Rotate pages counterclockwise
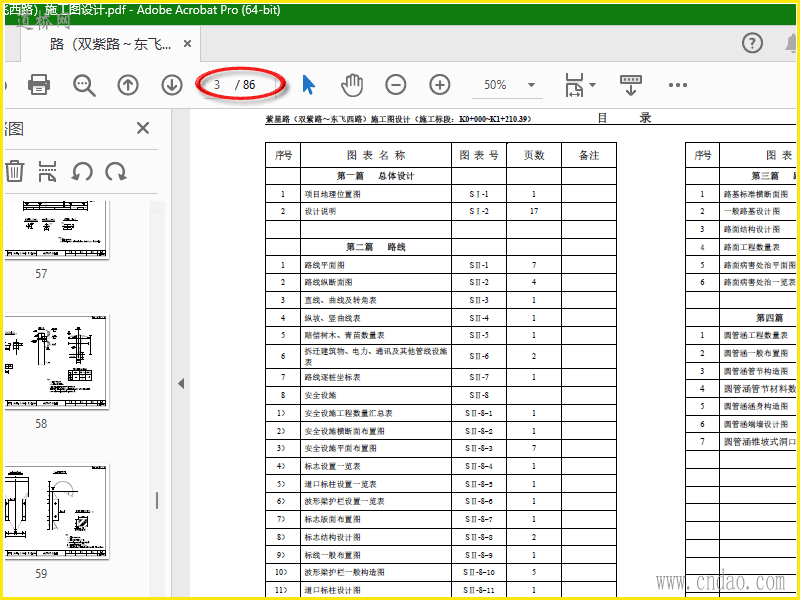Screen dimensions: 800x600 pos(82,171)
